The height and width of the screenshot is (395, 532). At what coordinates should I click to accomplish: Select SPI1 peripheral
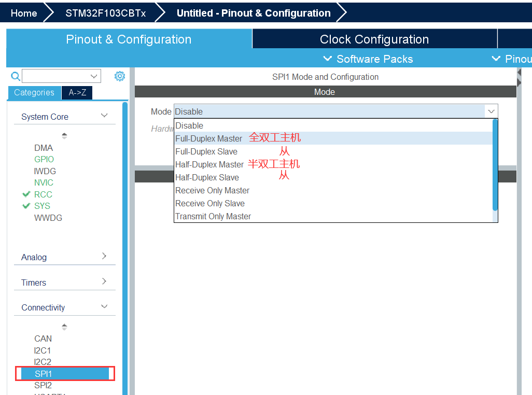coord(65,374)
